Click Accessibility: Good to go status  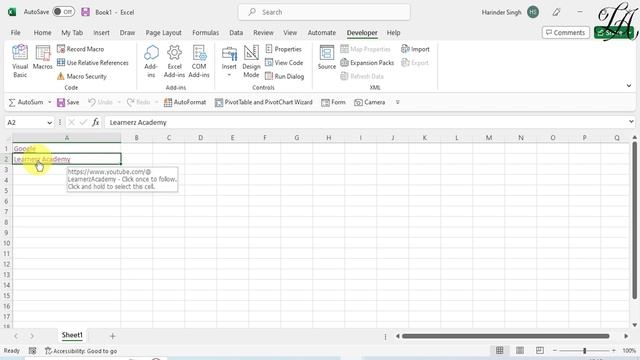pos(81,351)
